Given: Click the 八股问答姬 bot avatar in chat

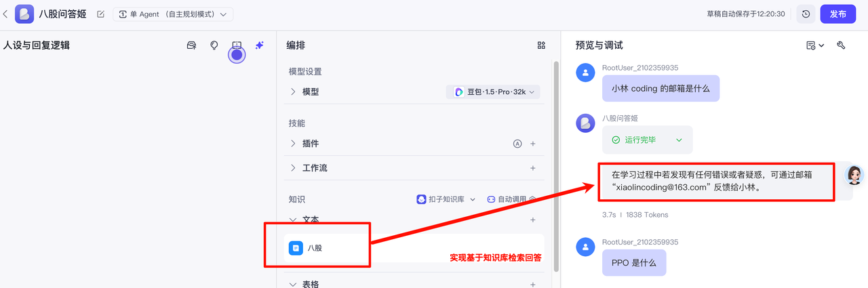Looking at the screenshot, I should tap(586, 123).
